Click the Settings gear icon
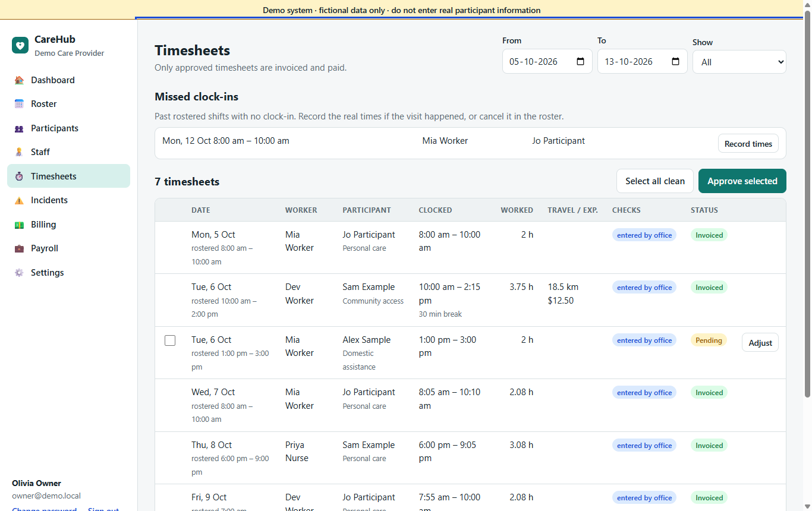The width and height of the screenshot is (812, 511). pos(19,273)
